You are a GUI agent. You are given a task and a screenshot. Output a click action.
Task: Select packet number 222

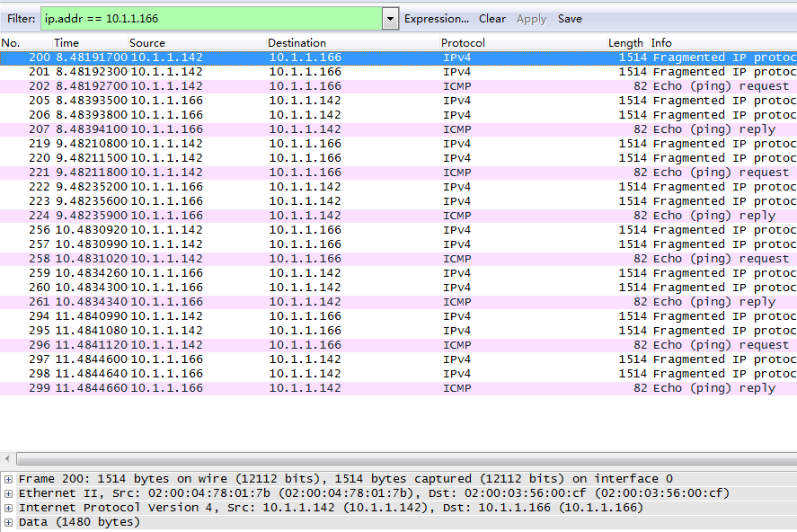(x=399, y=187)
